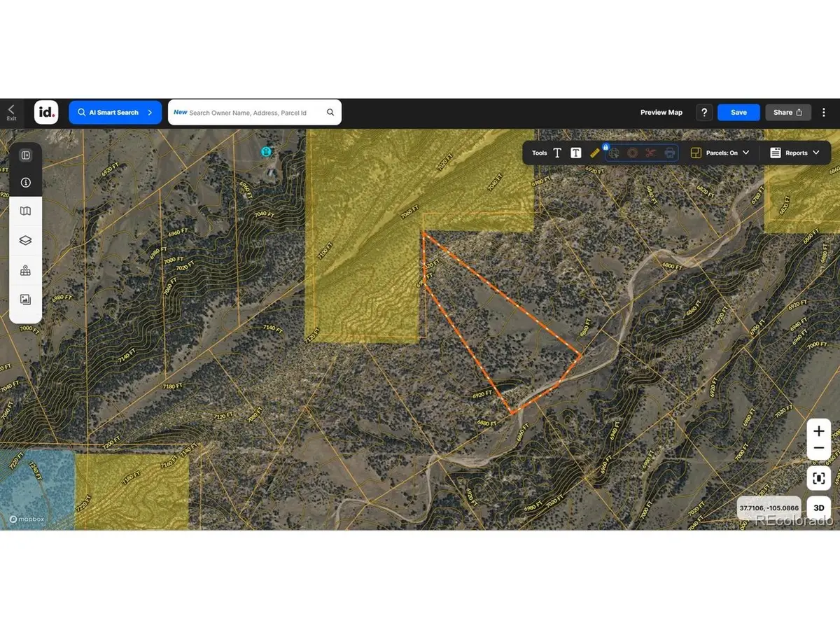Select the locked printer tool
The width and height of the screenshot is (840, 630).
tap(670, 153)
